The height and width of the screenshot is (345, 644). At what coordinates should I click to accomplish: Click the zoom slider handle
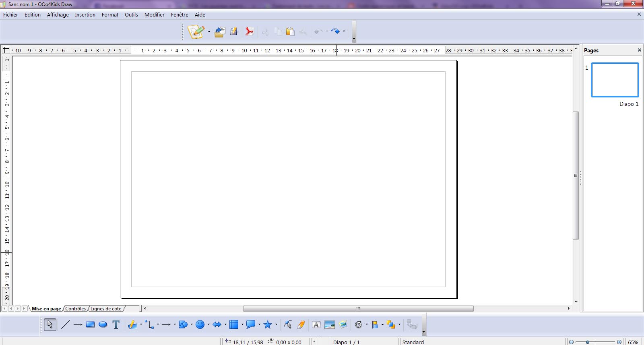coord(588,342)
